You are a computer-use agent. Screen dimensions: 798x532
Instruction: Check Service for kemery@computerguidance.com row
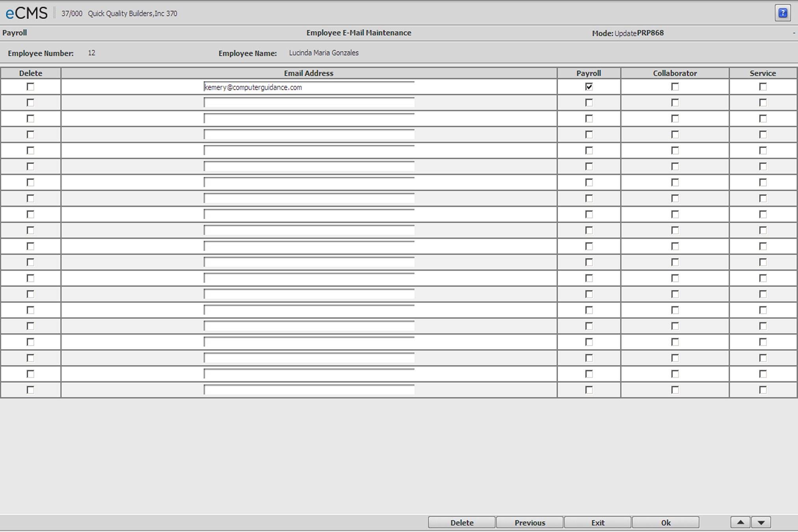tap(763, 87)
